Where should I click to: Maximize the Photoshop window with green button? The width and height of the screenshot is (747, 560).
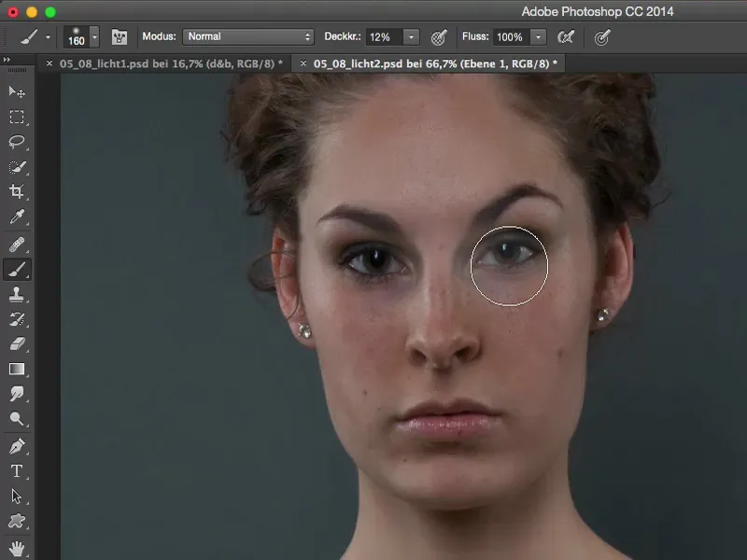(50, 12)
